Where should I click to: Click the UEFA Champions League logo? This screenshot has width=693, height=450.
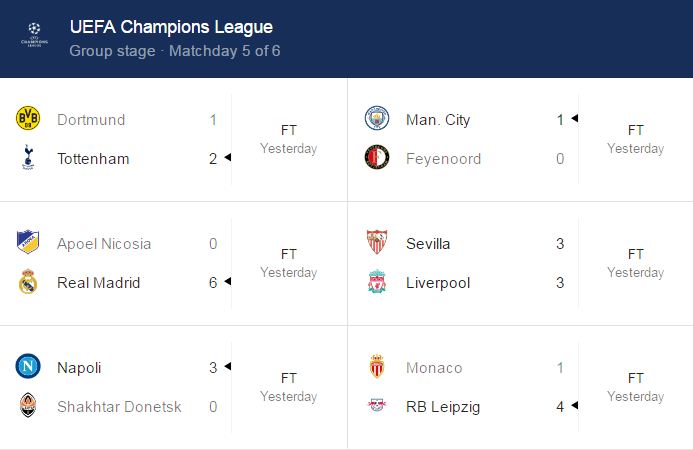[36, 38]
